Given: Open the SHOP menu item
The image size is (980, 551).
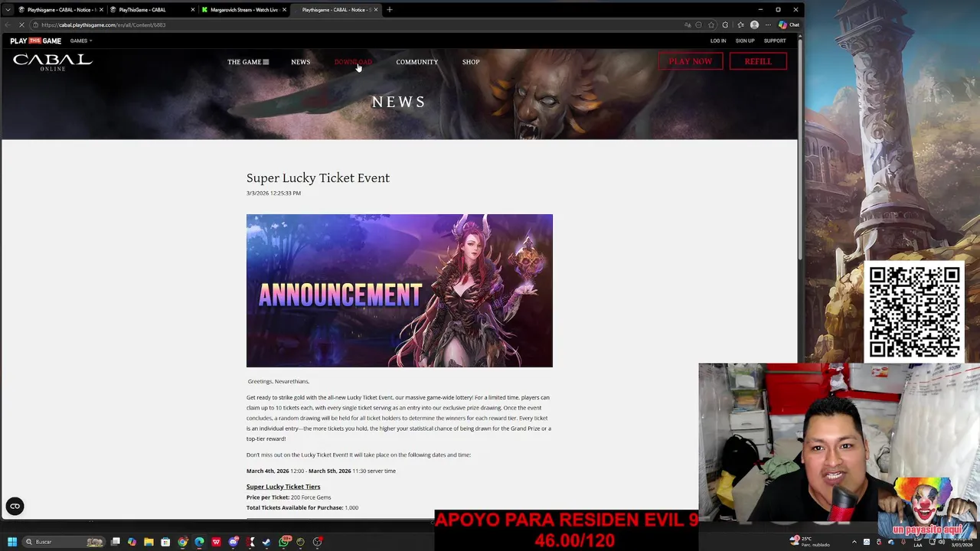Looking at the screenshot, I should (x=471, y=62).
